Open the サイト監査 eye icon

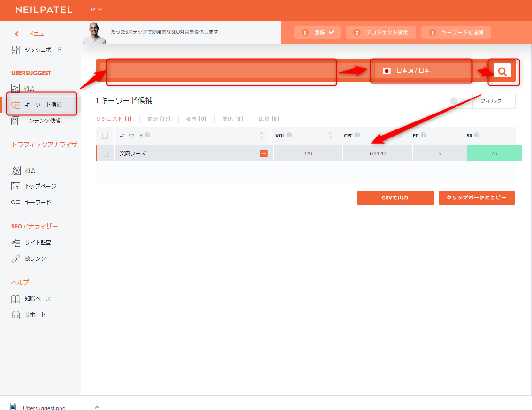point(15,243)
